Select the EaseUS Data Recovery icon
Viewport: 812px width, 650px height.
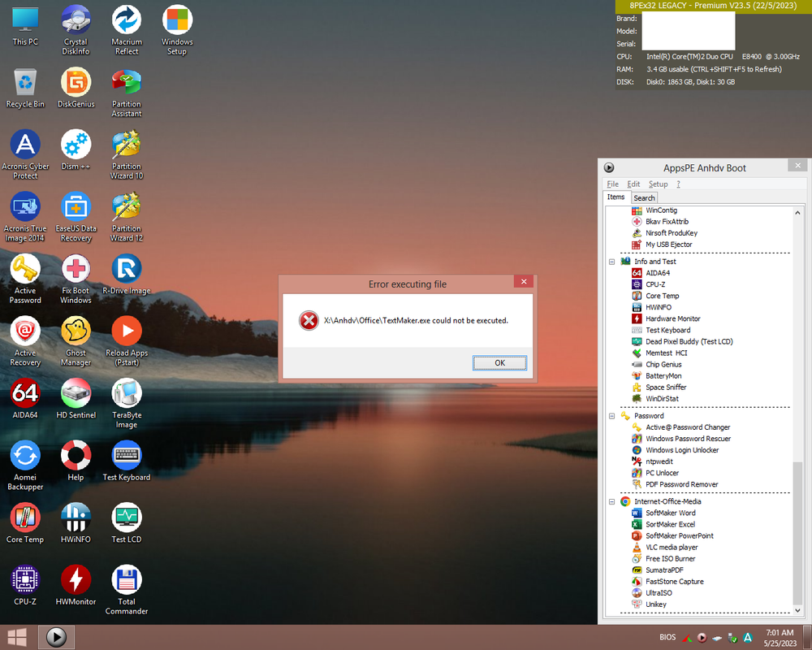tap(76, 217)
